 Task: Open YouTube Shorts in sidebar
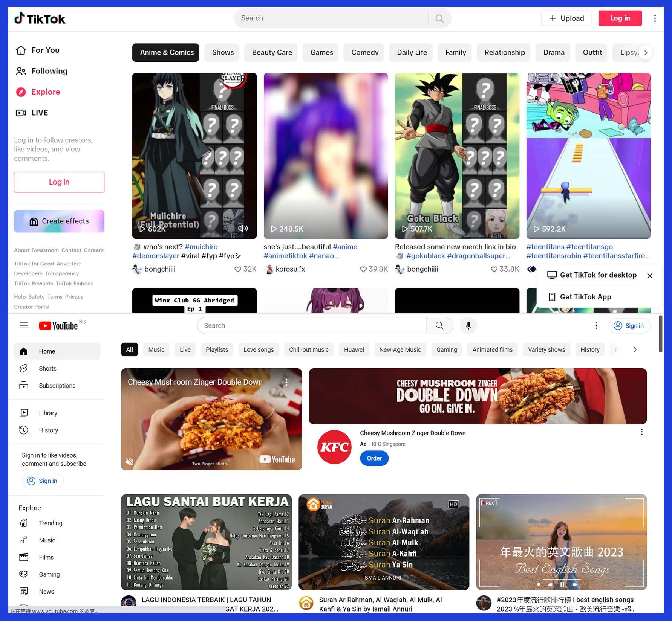58,368
